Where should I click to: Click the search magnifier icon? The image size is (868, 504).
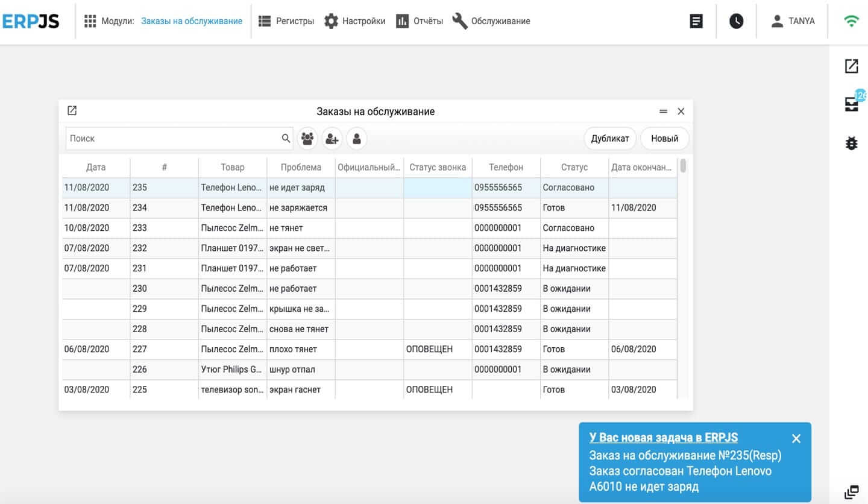click(x=286, y=139)
